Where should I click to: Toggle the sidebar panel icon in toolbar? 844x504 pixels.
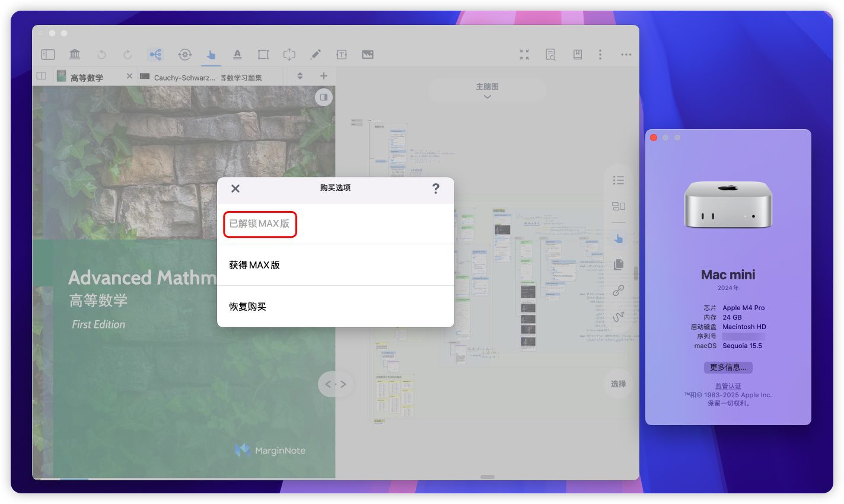pyautogui.click(x=48, y=55)
